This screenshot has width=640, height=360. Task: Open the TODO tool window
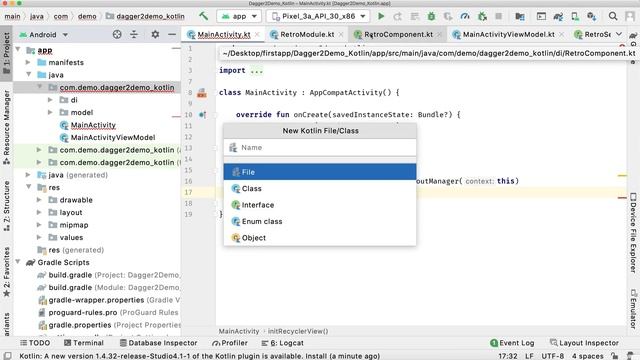point(35,343)
